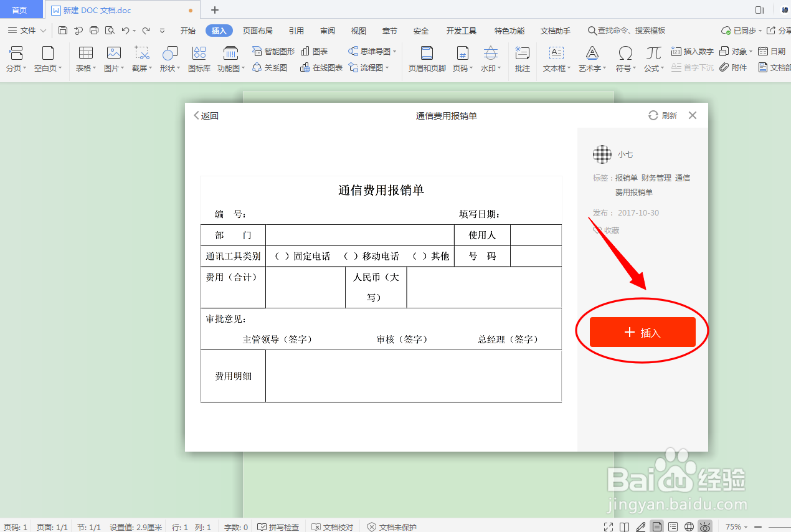Click the 插入 insert template button
The width and height of the screenshot is (791, 532).
click(x=642, y=332)
